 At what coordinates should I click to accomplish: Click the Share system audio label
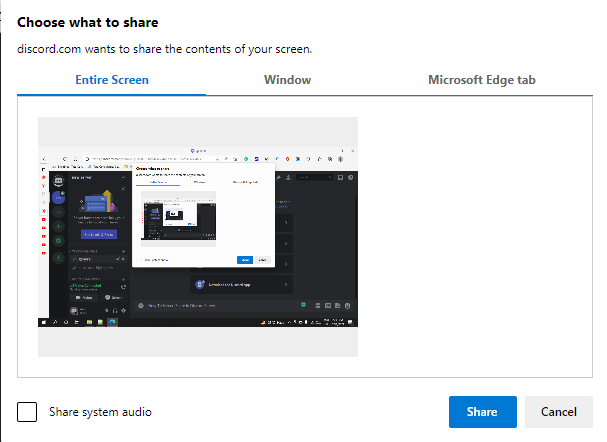pyautogui.click(x=100, y=412)
